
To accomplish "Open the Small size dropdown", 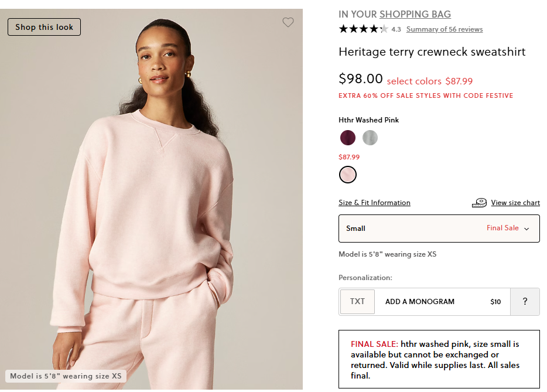I will 439,229.
